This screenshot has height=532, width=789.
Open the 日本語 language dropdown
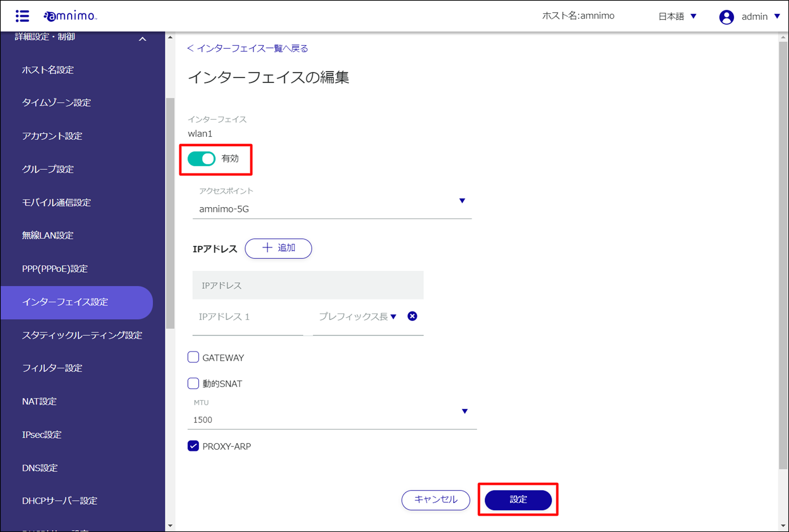click(x=677, y=16)
